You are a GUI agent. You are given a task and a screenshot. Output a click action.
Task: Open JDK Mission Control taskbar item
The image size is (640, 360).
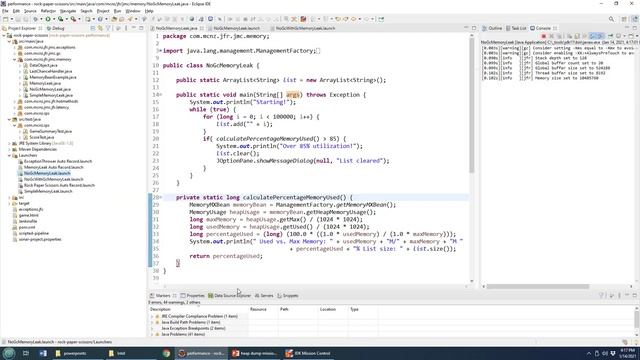click(x=308, y=353)
